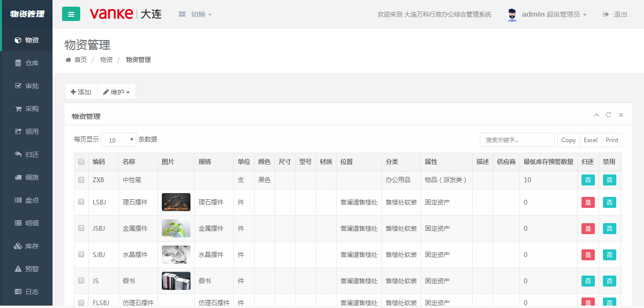Click the 搜索关键字 search input field

pos(517,140)
